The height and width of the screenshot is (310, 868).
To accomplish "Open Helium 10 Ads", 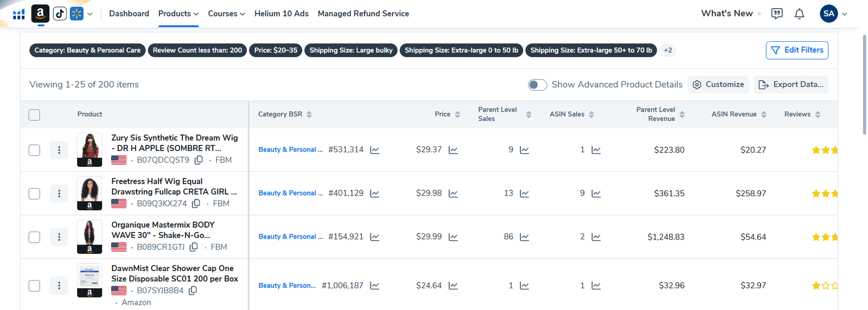I will (282, 14).
